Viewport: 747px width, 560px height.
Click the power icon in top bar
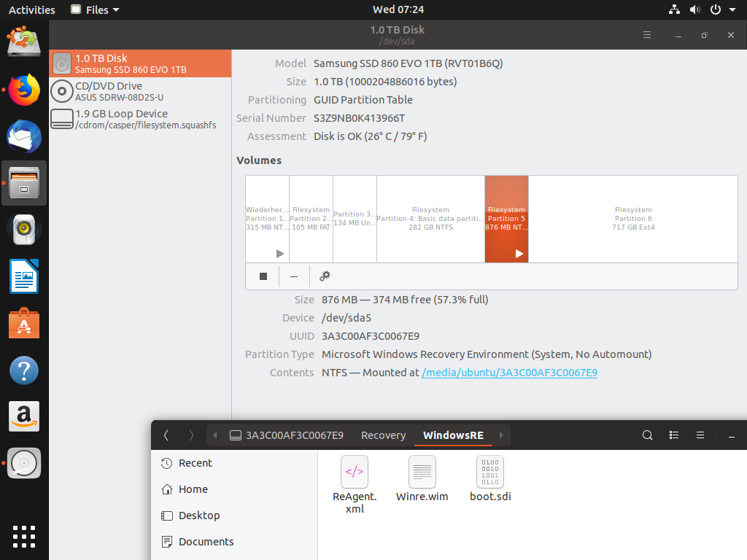tap(716, 9)
